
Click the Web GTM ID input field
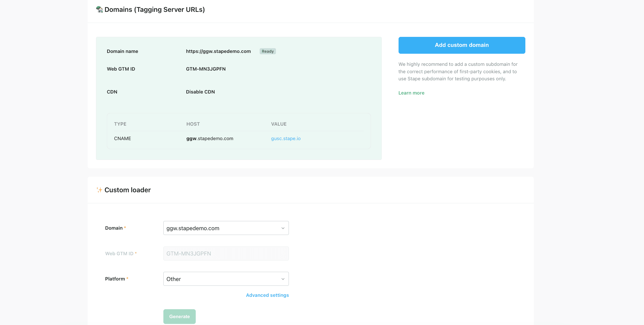click(226, 254)
